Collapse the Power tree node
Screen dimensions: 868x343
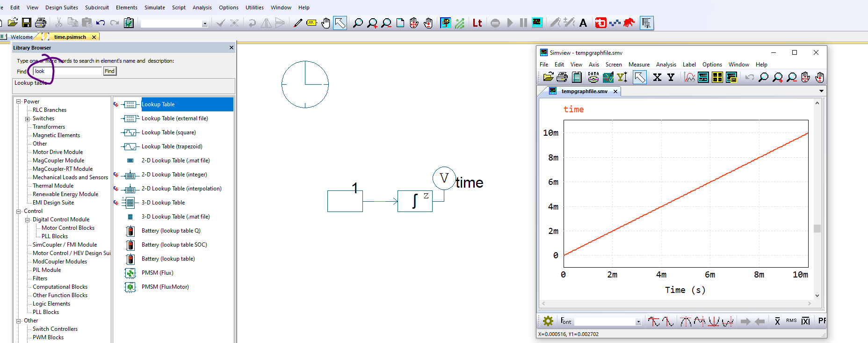[19, 102]
